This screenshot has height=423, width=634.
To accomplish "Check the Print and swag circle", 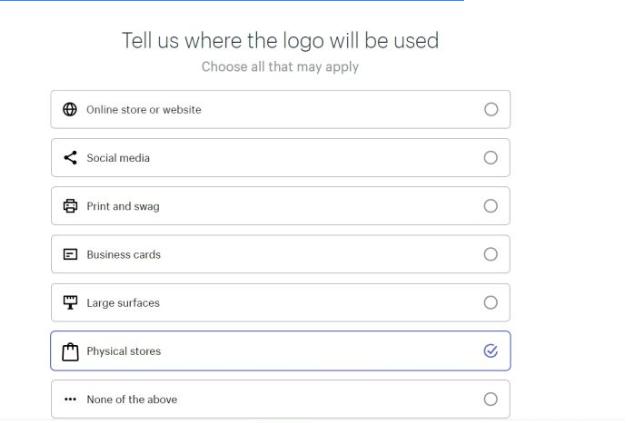I will pyautogui.click(x=490, y=206).
